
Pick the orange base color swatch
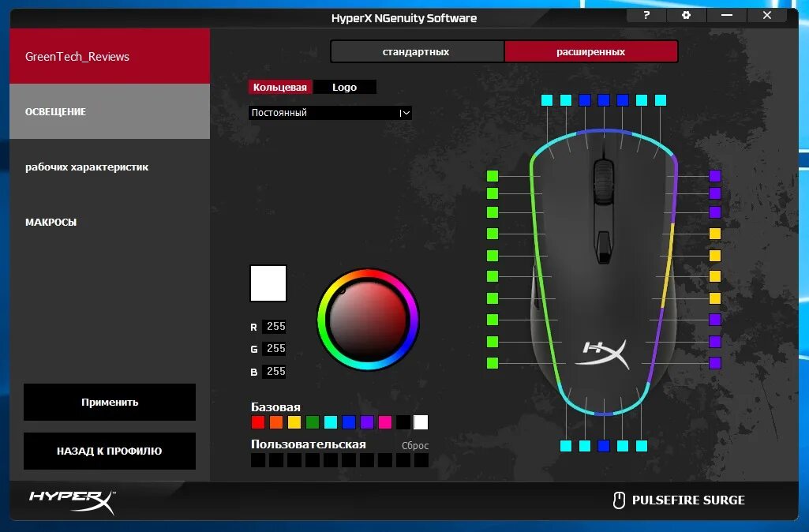(276, 422)
